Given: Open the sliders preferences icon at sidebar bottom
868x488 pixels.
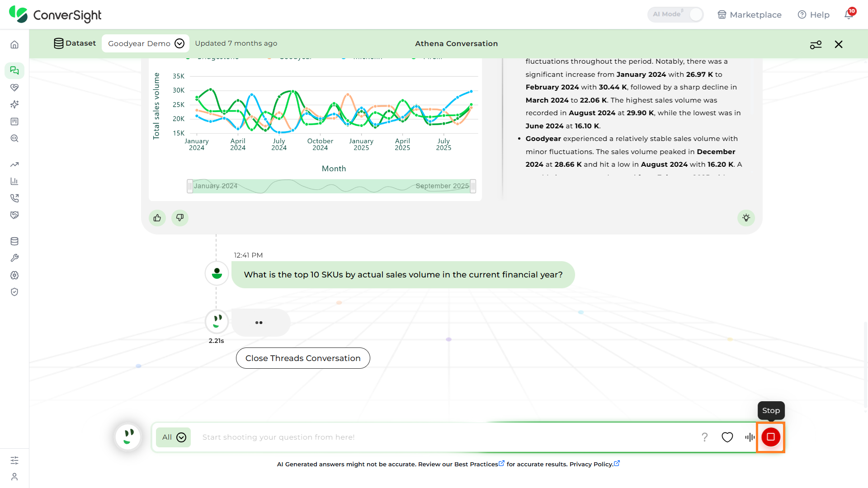Looking at the screenshot, I should pyautogui.click(x=14, y=460).
